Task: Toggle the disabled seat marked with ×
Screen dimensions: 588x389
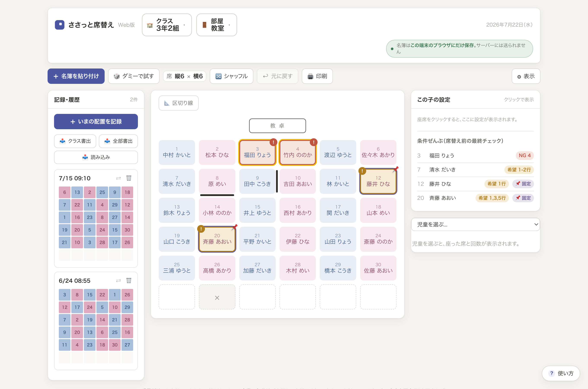Action: click(217, 297)
